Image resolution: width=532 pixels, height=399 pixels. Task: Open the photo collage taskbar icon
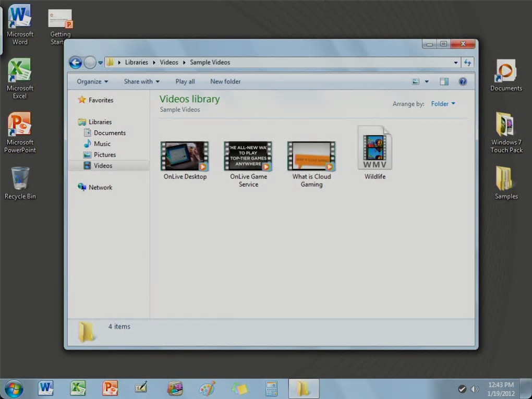click(x=175, y=389)
